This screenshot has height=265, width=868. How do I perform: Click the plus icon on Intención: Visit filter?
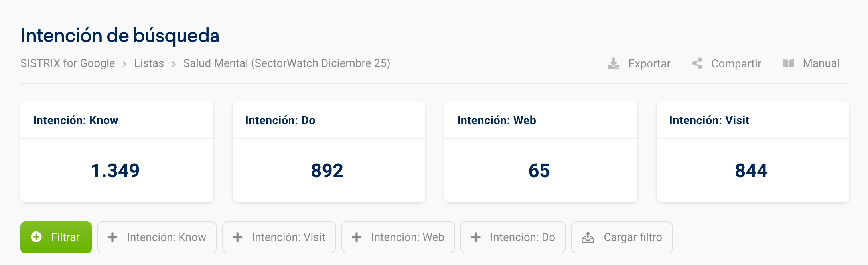(238, 237)
